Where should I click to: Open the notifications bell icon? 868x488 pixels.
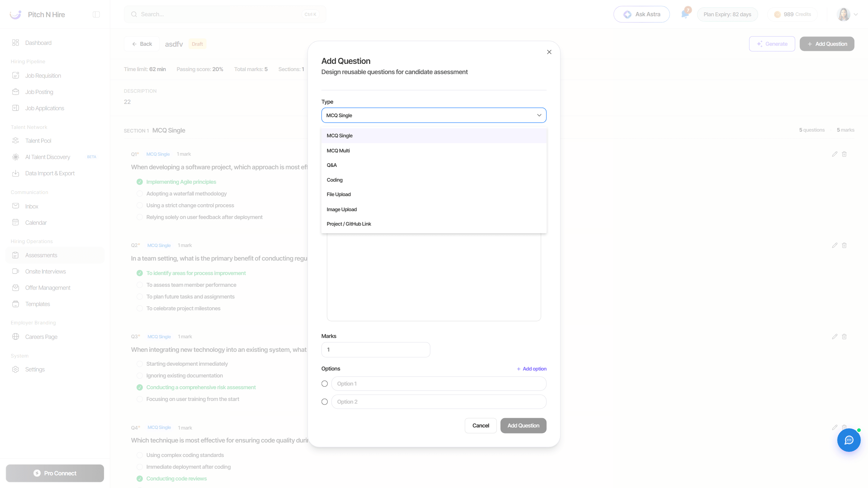click(x=685, y=14)
